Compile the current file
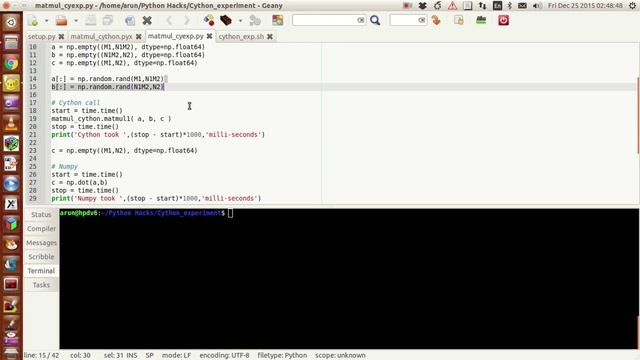 (x=209, y=20)
